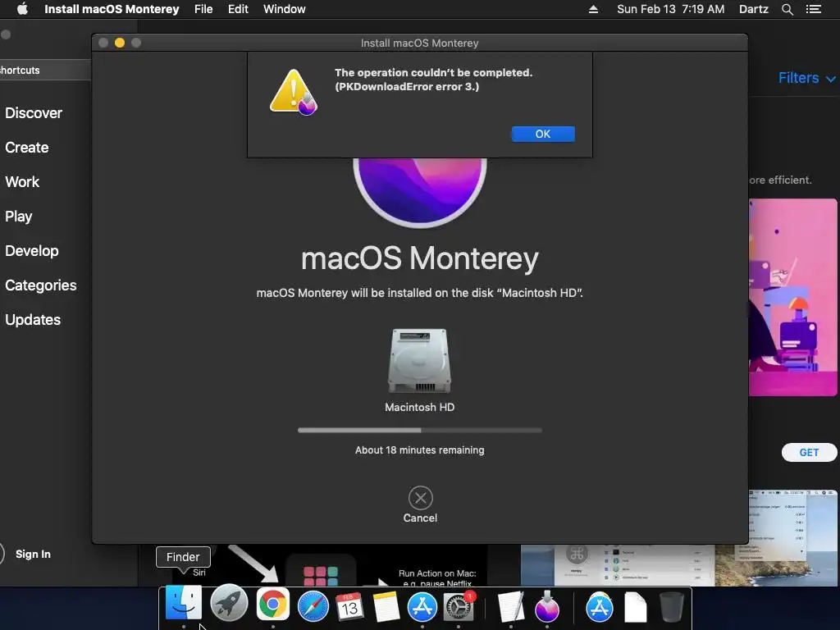
Task: Open Notification Center list icon
Action: click(814, 9)
